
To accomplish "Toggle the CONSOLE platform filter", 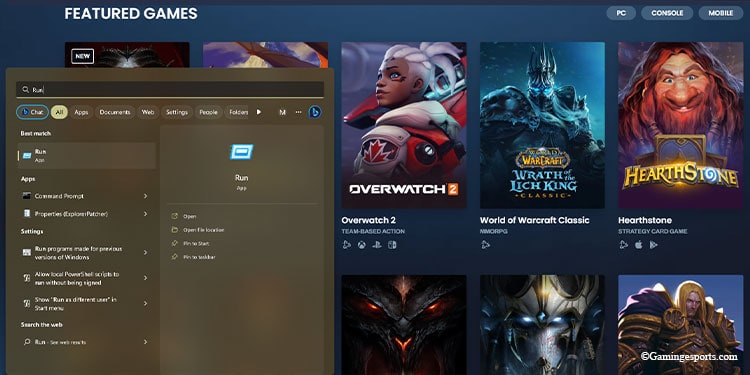I will click(x=667, y=13).
